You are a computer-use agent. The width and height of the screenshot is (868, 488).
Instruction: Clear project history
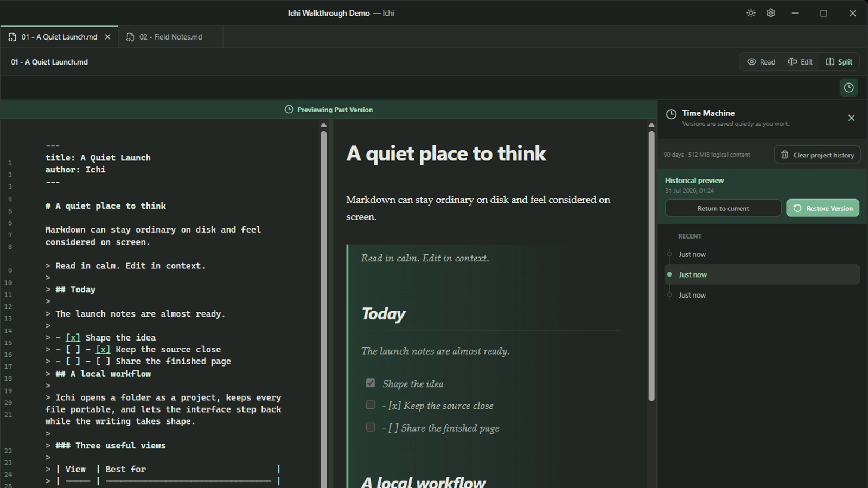point(817,155)
